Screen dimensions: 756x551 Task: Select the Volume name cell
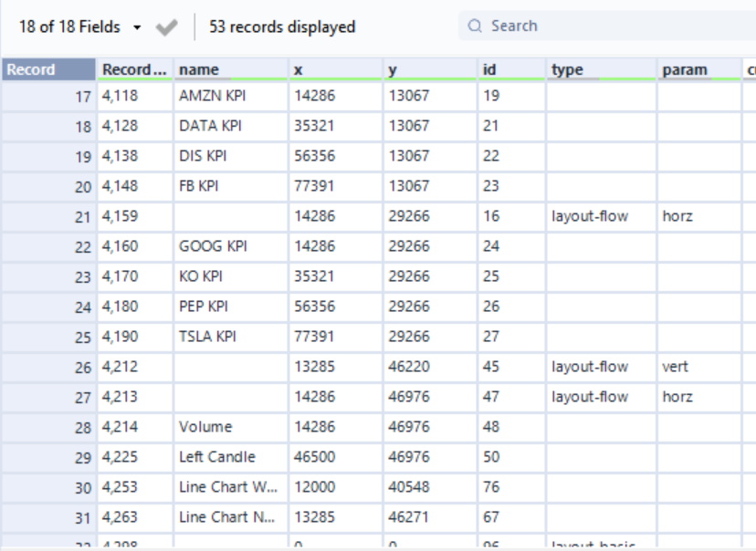205,427
